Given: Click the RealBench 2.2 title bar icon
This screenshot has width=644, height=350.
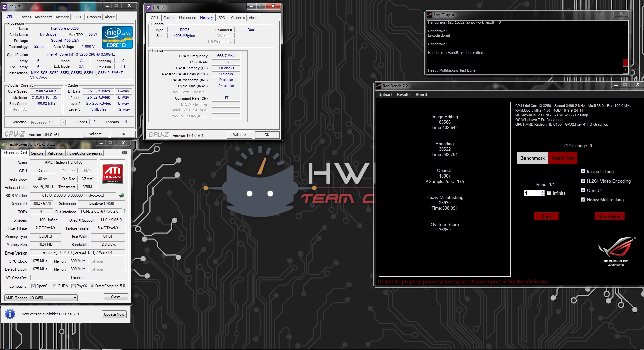Looking at the screenshot, I should coord(379,86).
